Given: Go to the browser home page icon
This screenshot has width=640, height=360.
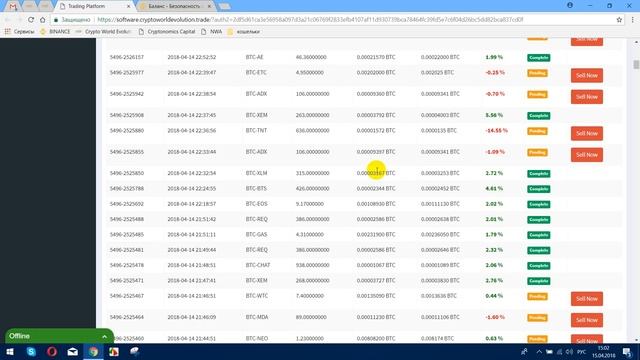Looking at the screenshot, I should (x=42, y=19).
